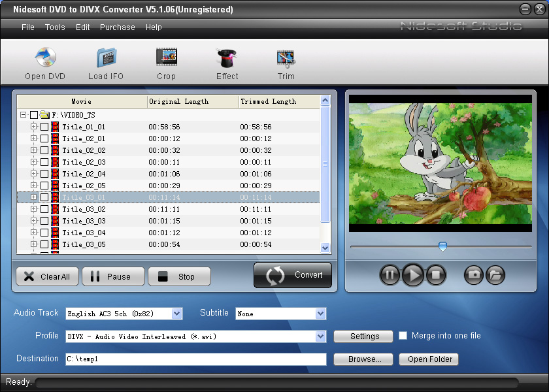
Task: Click the Destination path field
Action: click(196, 359)
